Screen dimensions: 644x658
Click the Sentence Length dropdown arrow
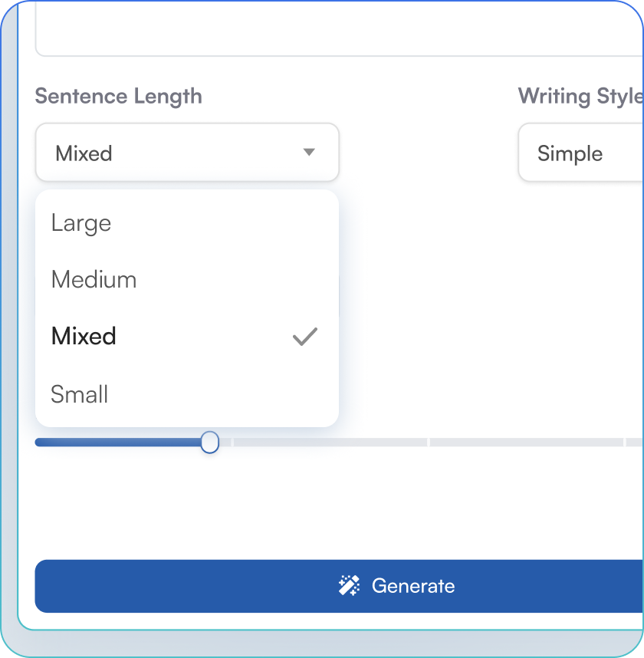[x=309, y=153]
